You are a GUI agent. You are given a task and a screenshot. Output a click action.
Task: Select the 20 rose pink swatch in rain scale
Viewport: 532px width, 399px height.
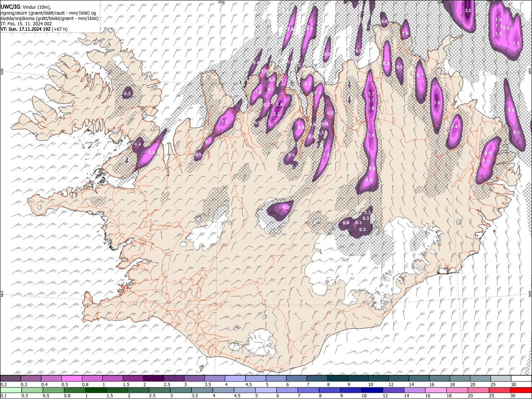pos(479,390)
